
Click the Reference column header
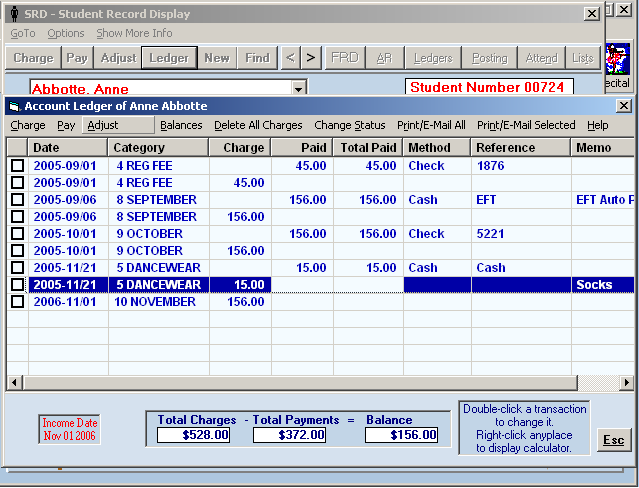click(520, 148)
